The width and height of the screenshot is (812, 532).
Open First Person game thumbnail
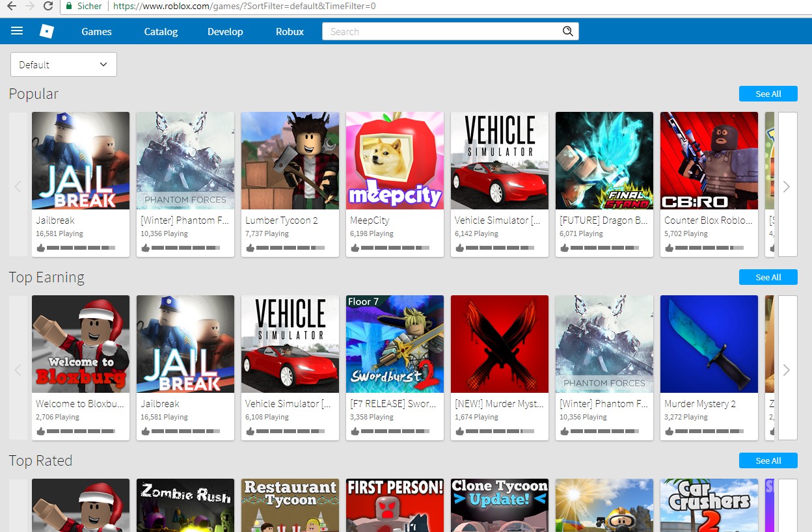[x=395, y=505]
